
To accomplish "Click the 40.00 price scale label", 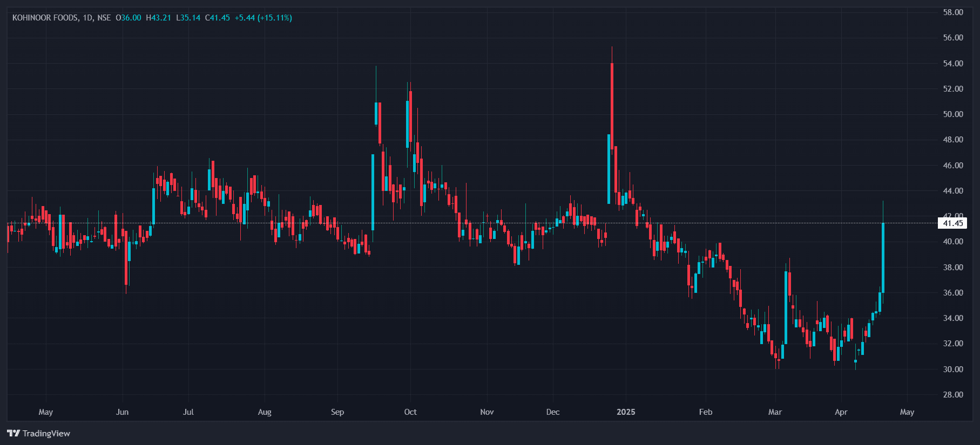I will pos(953,241).
